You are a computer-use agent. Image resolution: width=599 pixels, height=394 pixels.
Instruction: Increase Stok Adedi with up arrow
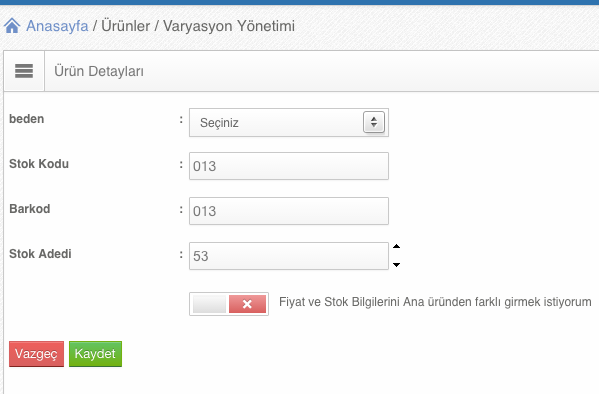(397, 246)
